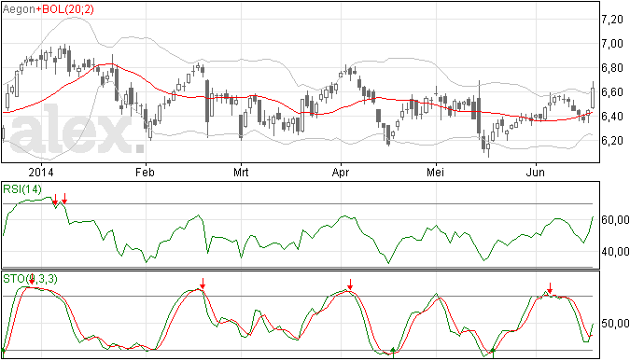The image size is (644, 361).
Task: Click the Aegon chart title
Action: click(19, 9)
